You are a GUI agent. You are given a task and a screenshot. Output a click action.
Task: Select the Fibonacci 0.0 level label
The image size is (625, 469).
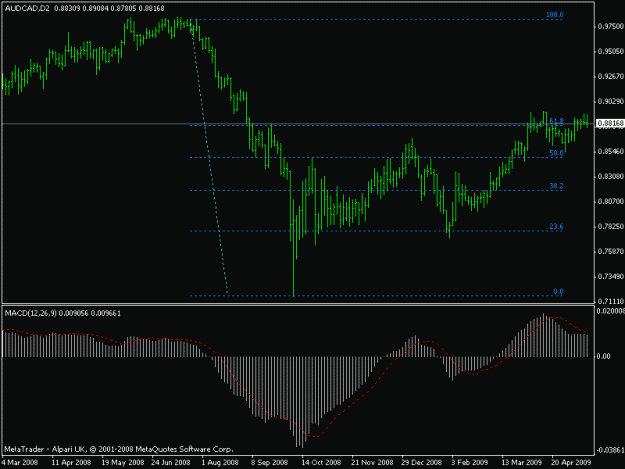[x=558, y=292]
